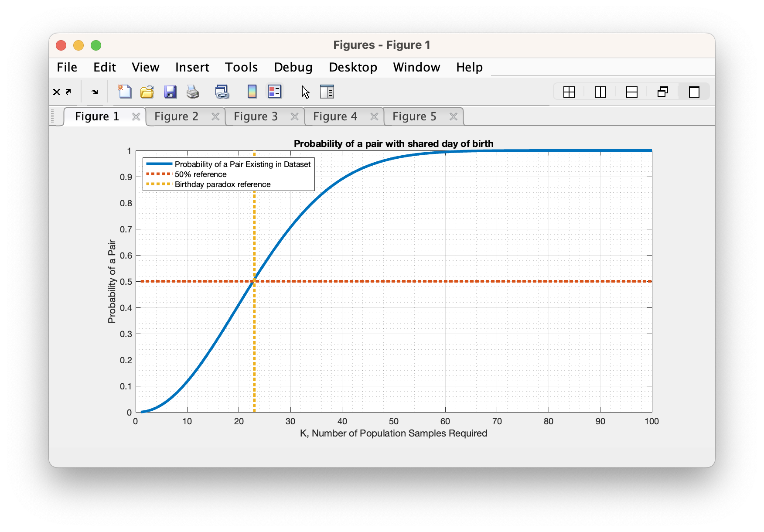The height and width of the screenshot is (532, 764).
Task: Activate the Edit Plot arrow tool
Action: coord(305,92)
